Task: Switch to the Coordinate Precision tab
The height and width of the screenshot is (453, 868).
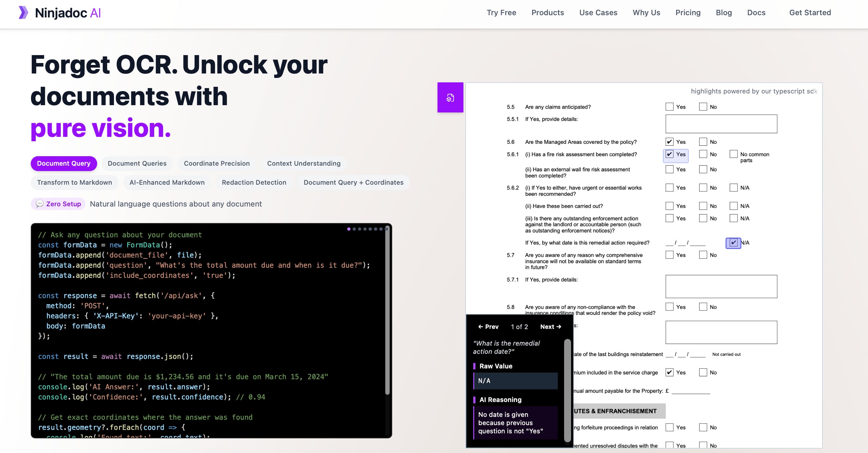Action: [x=217, y=163]
